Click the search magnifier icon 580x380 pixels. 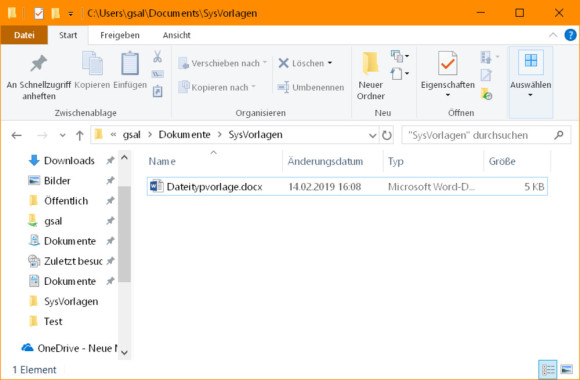(559, 135)
